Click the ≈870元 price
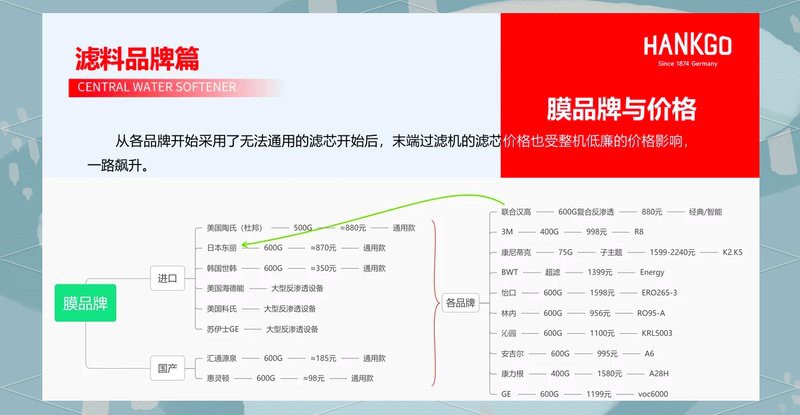Viewport: 800px width, 415px height. [323, 248]
